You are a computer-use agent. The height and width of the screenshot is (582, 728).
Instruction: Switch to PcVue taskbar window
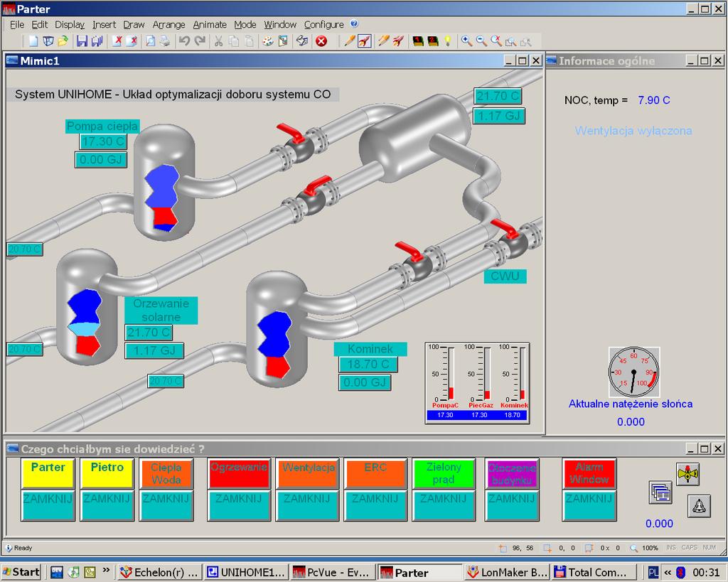pos(333,572)
